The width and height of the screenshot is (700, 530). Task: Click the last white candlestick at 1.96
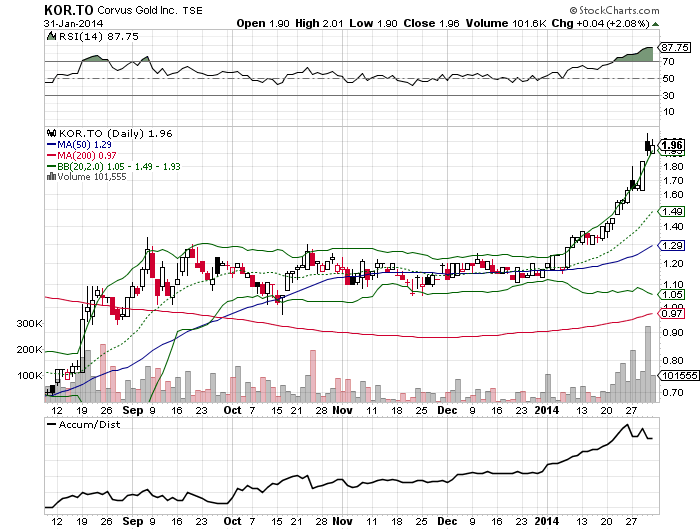(653, 149)
